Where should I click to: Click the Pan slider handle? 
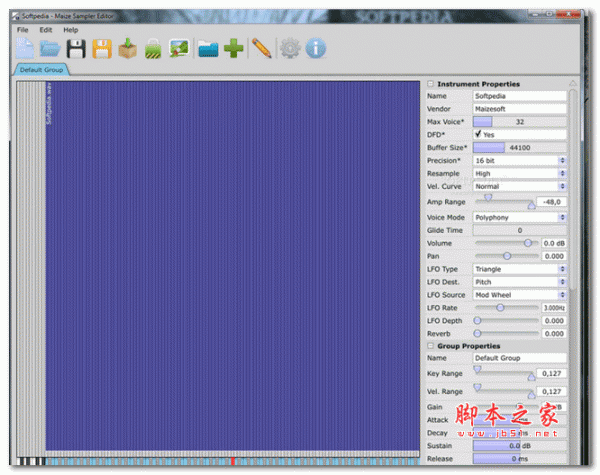point(507,256)
